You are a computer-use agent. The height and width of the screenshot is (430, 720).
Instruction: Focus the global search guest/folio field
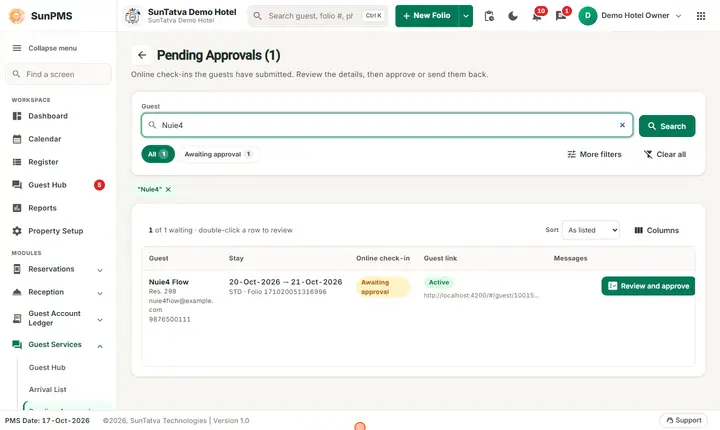point(318,16)
